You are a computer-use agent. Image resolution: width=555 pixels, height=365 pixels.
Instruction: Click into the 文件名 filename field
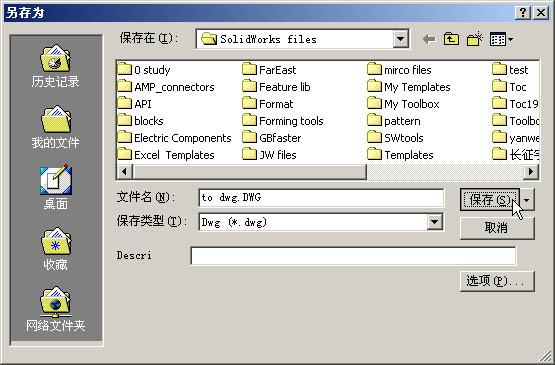pos(321,198)
